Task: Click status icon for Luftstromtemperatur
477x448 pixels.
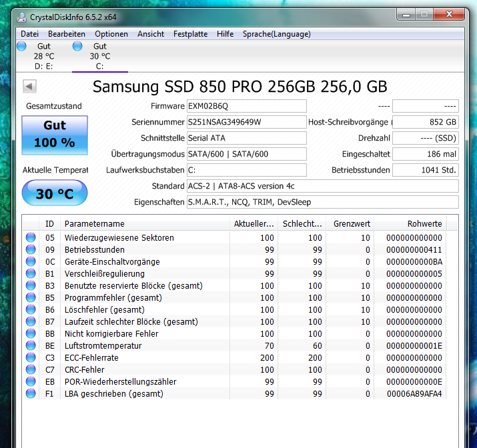Action: (x=31, y=345)
